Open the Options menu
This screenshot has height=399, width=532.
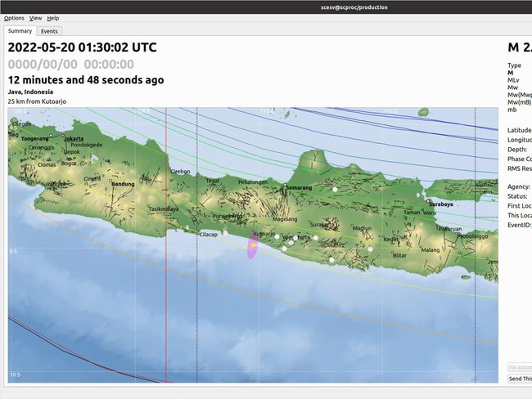click(14, 17)
